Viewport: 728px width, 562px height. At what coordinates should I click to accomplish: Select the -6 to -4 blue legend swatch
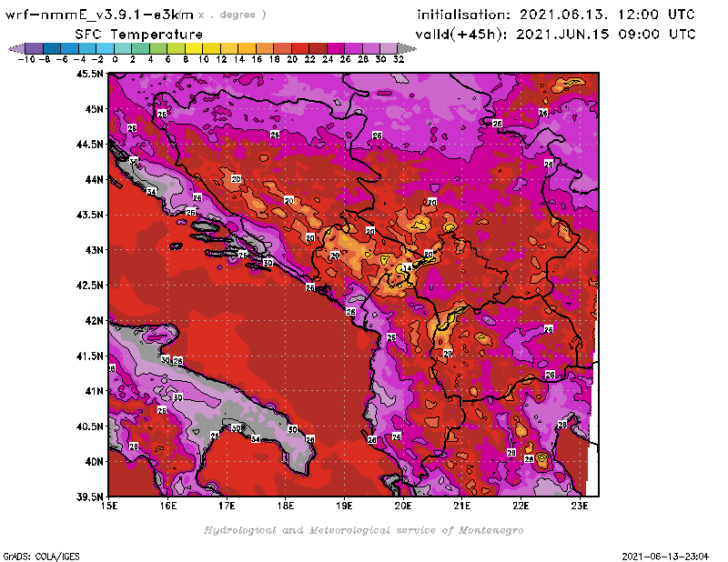tap(70, 48)
